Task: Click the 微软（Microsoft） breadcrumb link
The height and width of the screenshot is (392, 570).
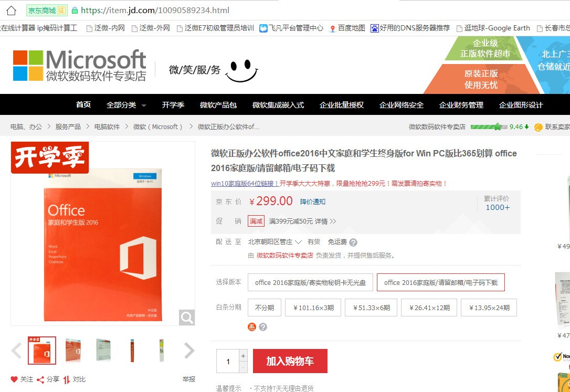Action: tap(157, 127)
